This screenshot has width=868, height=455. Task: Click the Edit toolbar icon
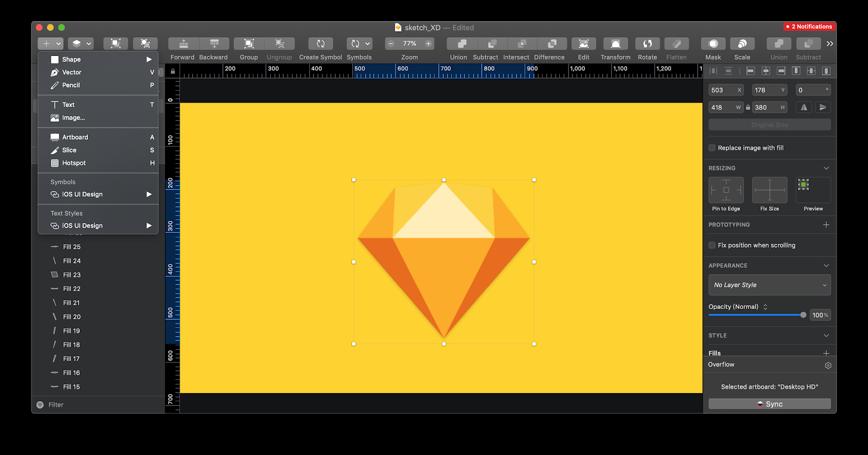tap(584, 43)
